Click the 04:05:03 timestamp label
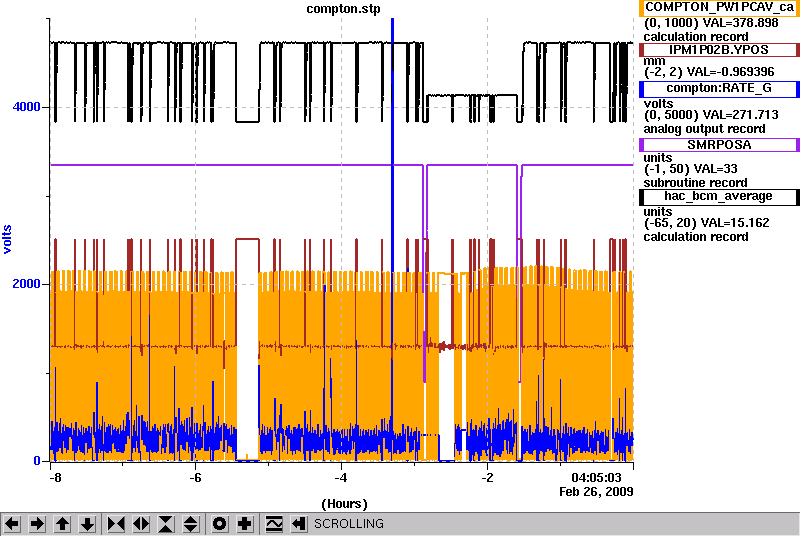 click(596, 478)
